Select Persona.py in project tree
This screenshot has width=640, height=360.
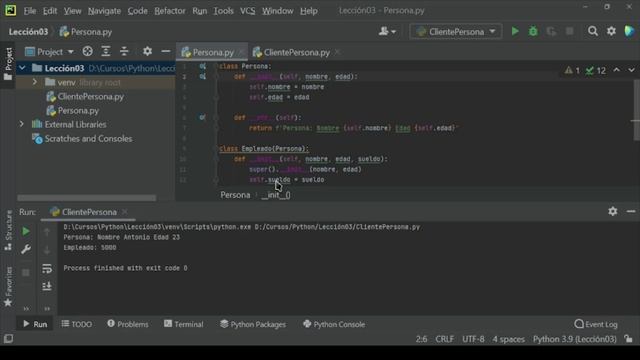click(73, 111)
